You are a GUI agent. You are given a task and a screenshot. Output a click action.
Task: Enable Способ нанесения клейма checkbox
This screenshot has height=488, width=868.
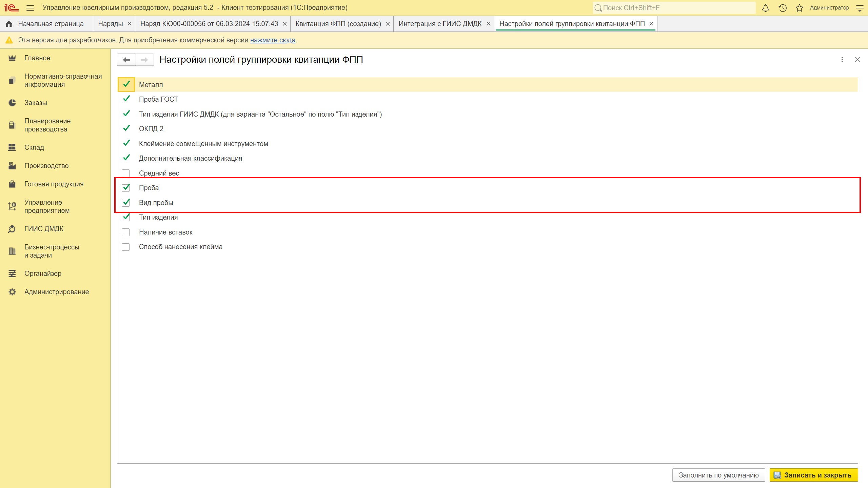126,247
